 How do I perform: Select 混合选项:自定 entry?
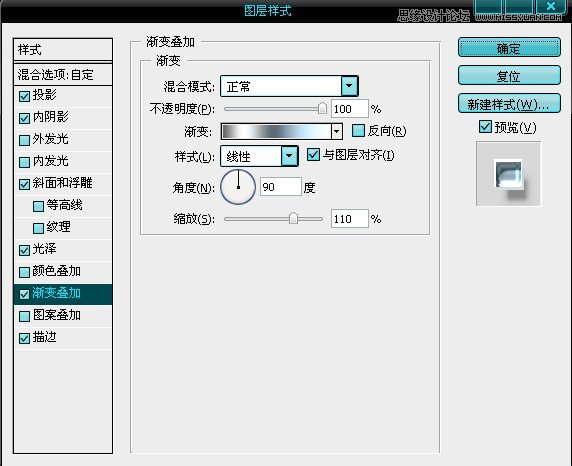click(x=63, y=75)
